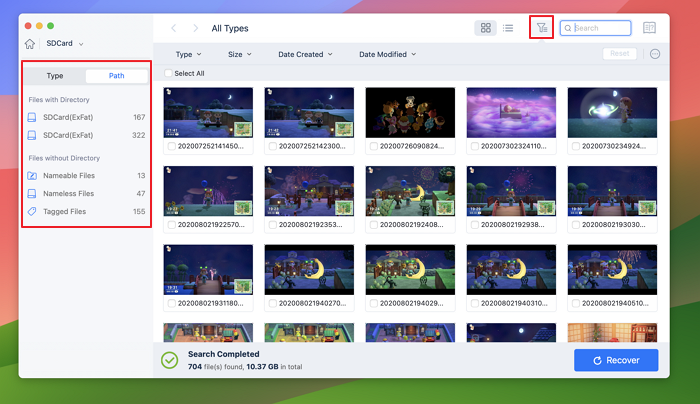Check file 202007252142300

(x=273, y=146)
